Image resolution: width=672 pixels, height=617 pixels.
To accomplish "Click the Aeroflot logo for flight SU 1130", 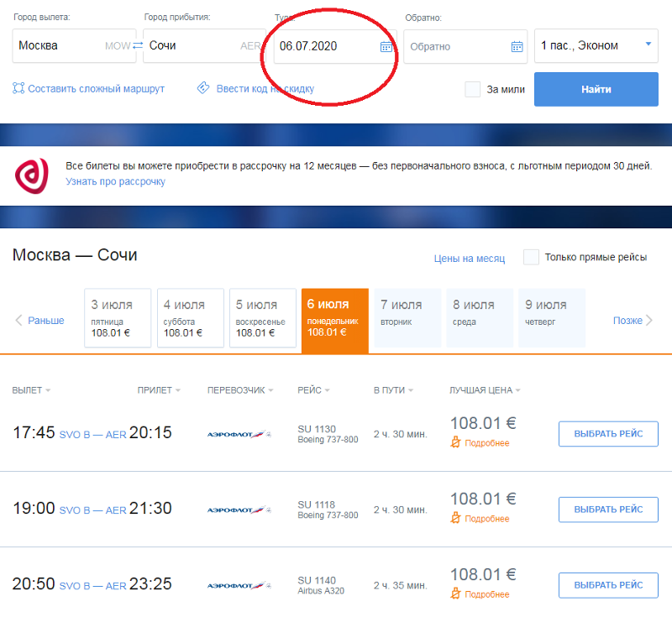I will [x=239, y=434].
